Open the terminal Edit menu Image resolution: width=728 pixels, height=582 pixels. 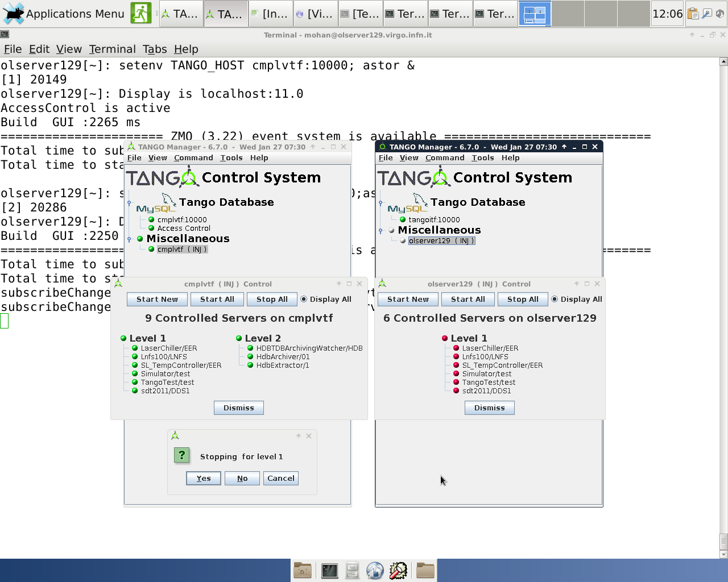point(39,49)
